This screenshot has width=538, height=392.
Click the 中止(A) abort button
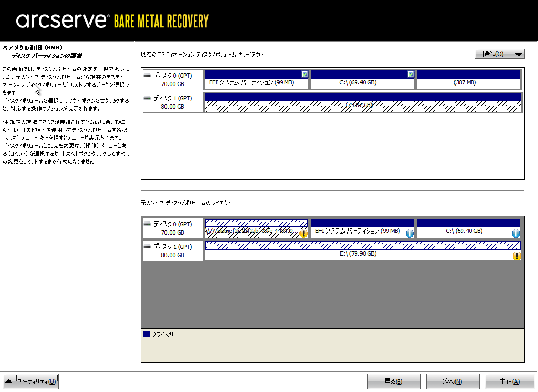coord(510,382)
